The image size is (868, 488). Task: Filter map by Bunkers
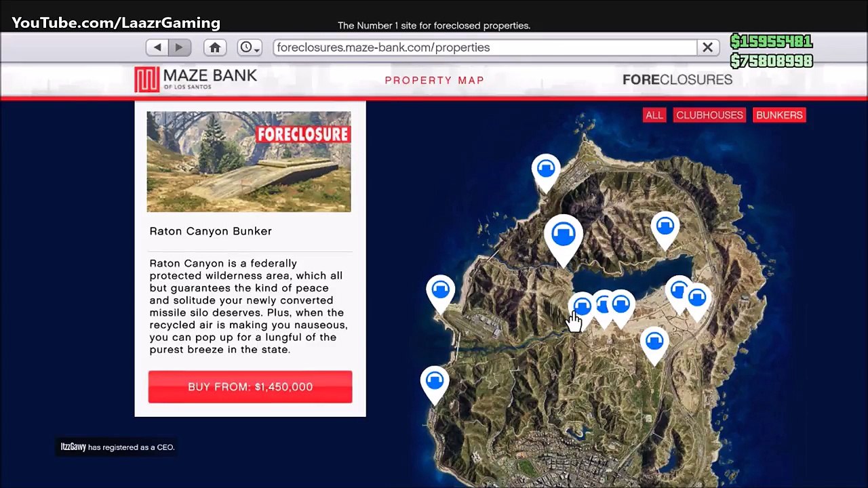[779, 115]
